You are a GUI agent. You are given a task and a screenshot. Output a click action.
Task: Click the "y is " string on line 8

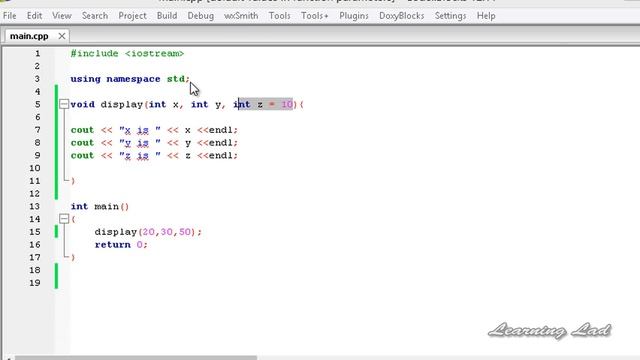click(x=140, y=143)
